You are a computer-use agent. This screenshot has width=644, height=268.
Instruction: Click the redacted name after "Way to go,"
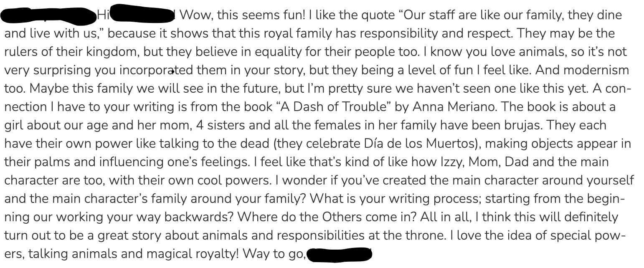coord(339,254)
